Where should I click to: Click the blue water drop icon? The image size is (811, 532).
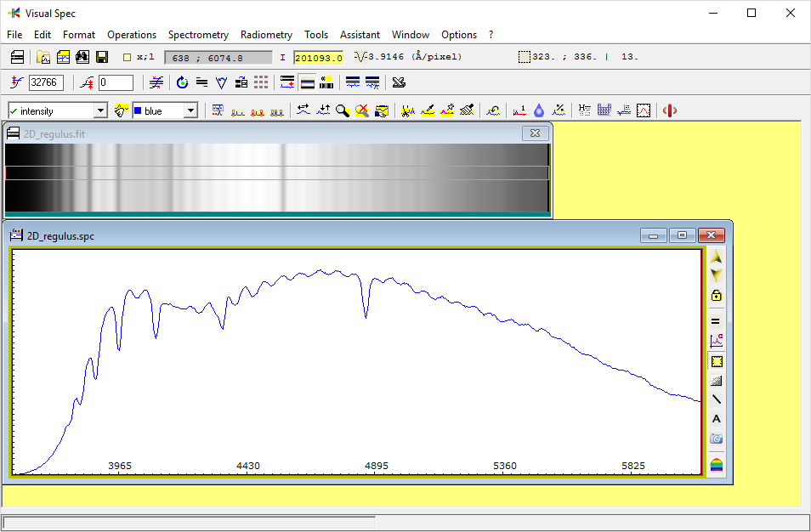point(539,110)
